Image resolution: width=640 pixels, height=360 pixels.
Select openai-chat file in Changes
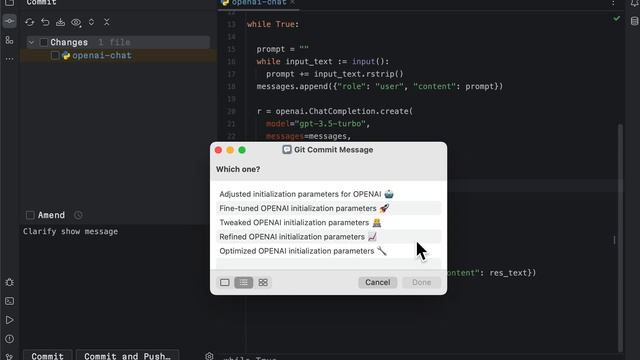pyautogui.click(x=102, y=56)
